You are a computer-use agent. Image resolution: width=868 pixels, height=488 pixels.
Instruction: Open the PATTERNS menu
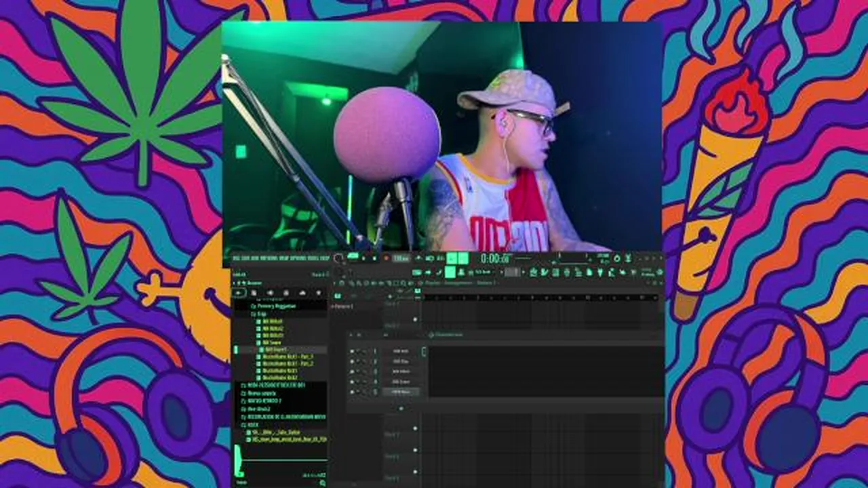(x=269, y=258)
